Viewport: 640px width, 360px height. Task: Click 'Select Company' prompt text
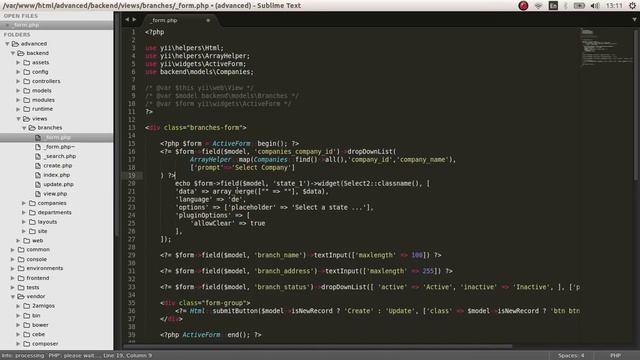point(263,168)
